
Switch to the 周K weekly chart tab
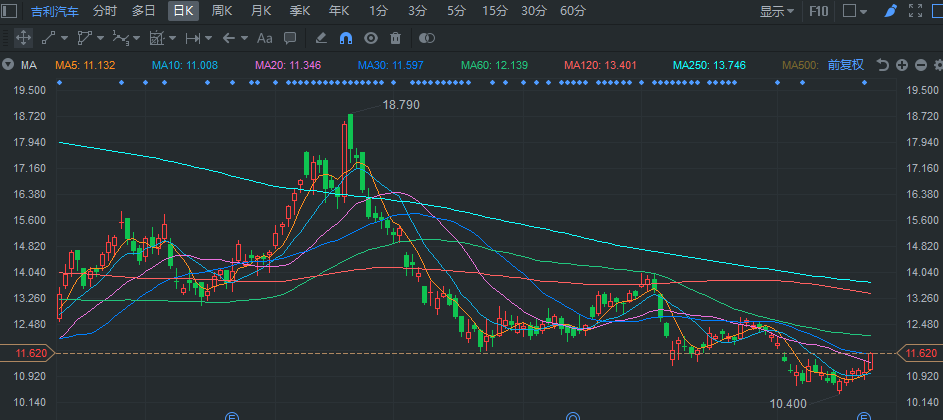[x=222, y=11]
